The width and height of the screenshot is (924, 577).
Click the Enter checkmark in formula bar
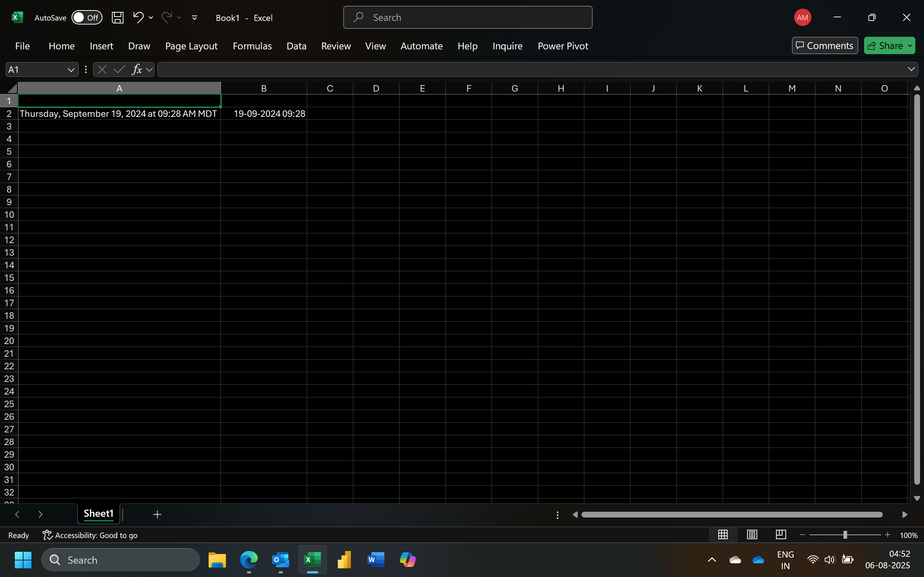point(118,69)
